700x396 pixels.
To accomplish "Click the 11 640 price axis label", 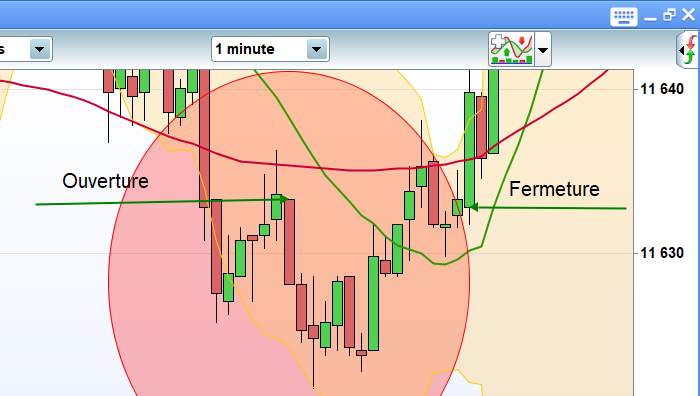I will 662,89.
